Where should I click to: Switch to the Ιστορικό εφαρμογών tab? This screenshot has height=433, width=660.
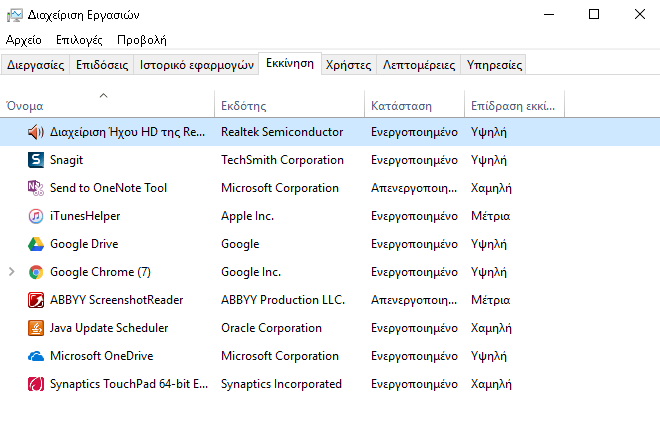pos(197,65)
